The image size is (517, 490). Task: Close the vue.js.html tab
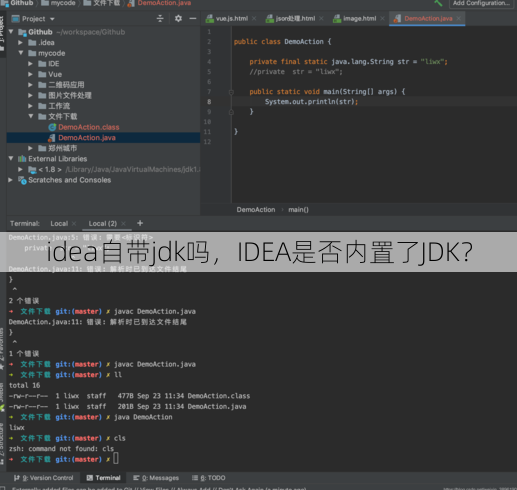click(x=254, y=19)
